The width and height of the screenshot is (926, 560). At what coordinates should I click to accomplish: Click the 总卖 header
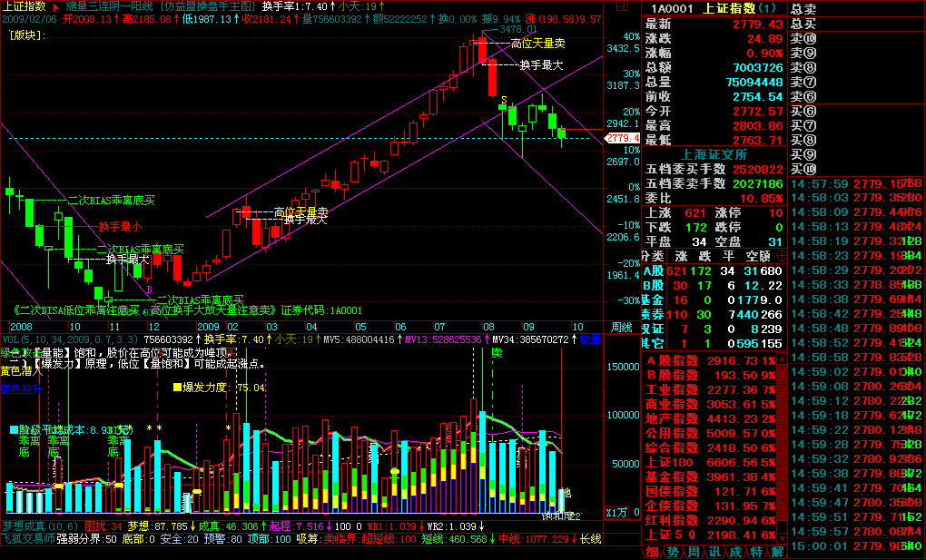tap(803, 9)
